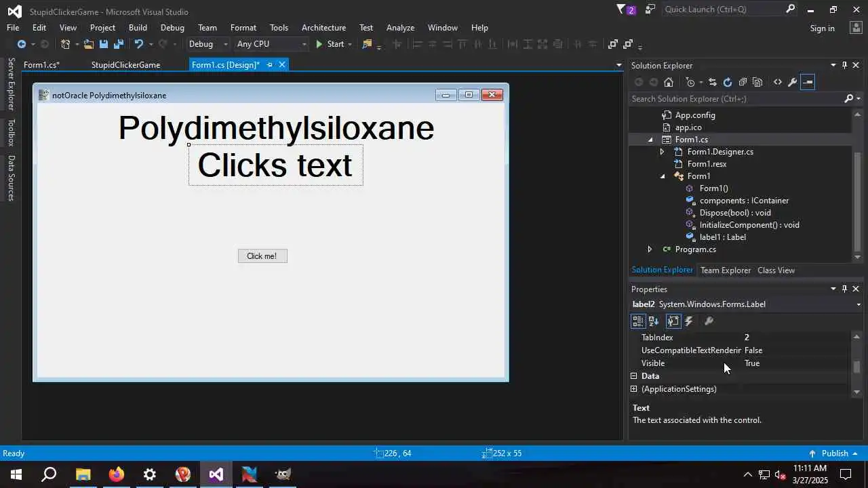The height and width of the screenshot is (488, 868).
Task: Select the Polydimethylsiloxane heading label
Action: 276,127
